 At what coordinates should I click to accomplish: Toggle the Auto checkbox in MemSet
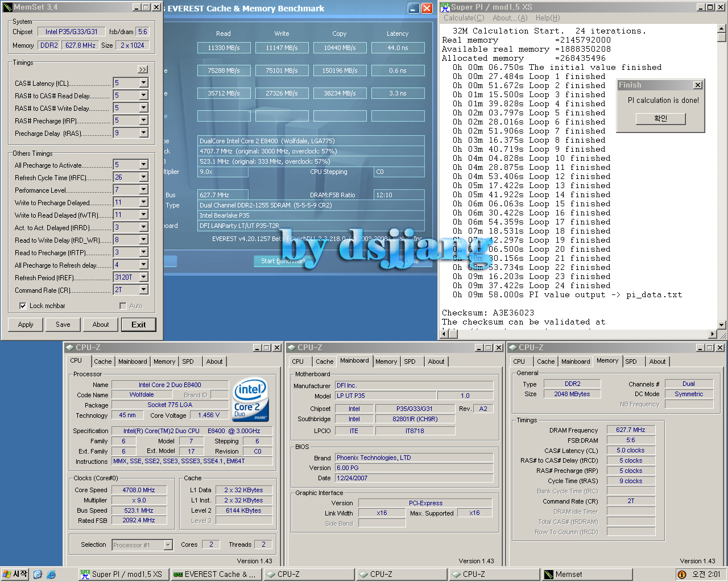point(123,306)
